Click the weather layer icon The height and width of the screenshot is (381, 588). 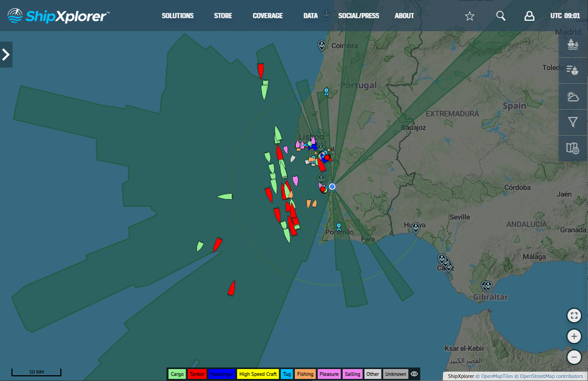[x=573, y=97]
